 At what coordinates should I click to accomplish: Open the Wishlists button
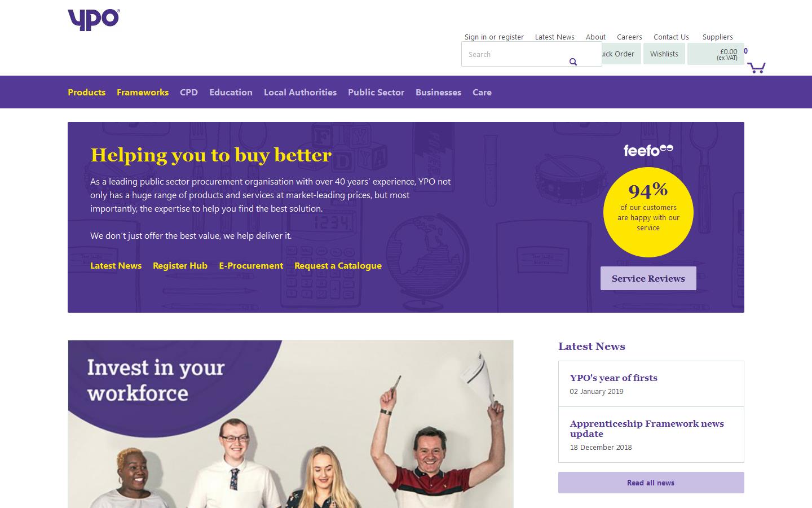(664, 54)
